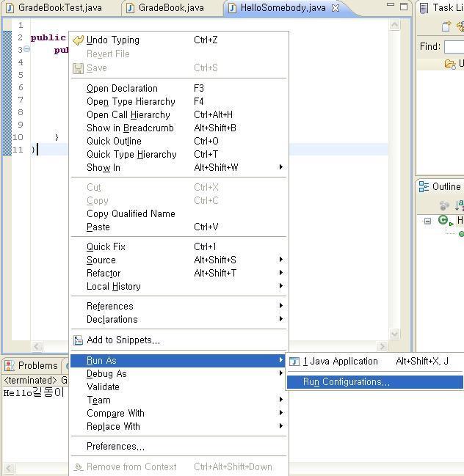
Task: Expand the Team submenu
Action: [x=179, y=400]
